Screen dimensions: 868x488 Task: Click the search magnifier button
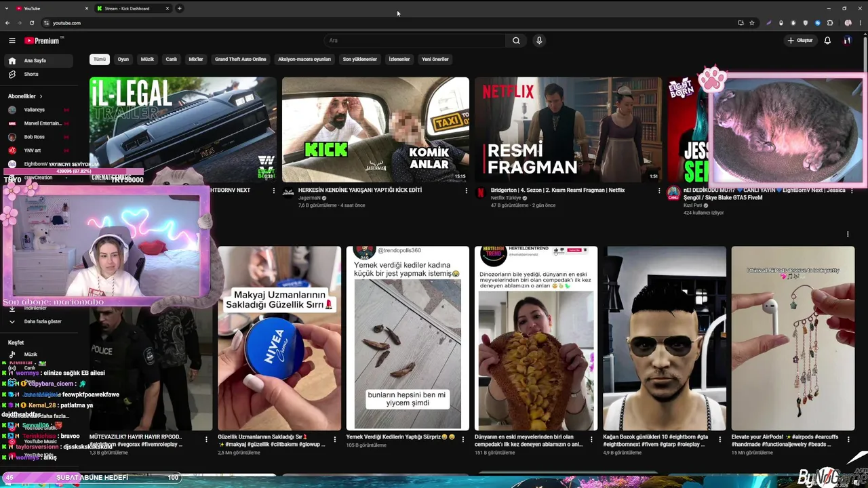[x=516, y=41]
